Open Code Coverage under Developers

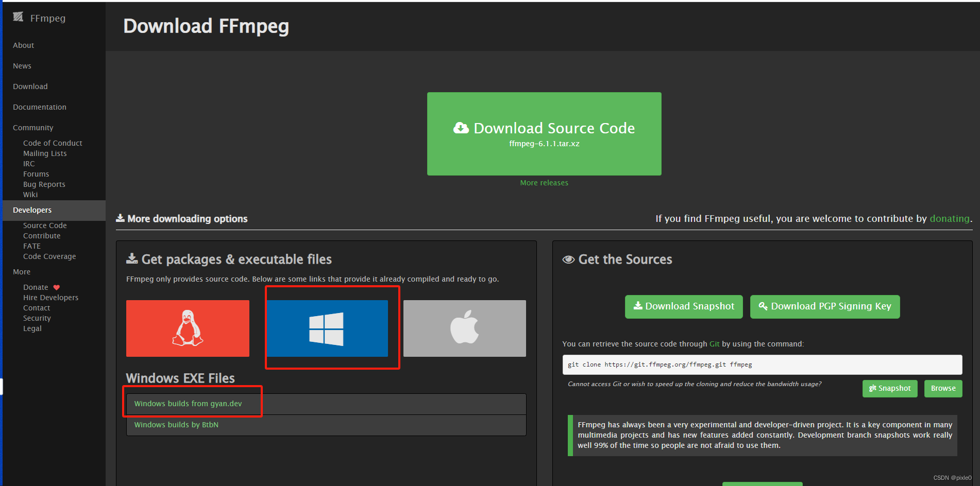(49, 256)
